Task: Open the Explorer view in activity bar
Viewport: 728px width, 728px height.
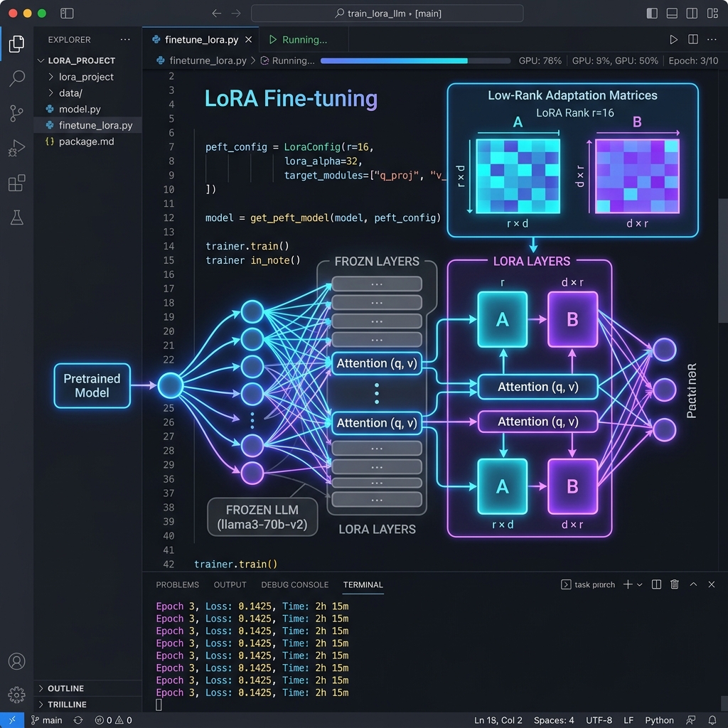Action: [17, 43]
